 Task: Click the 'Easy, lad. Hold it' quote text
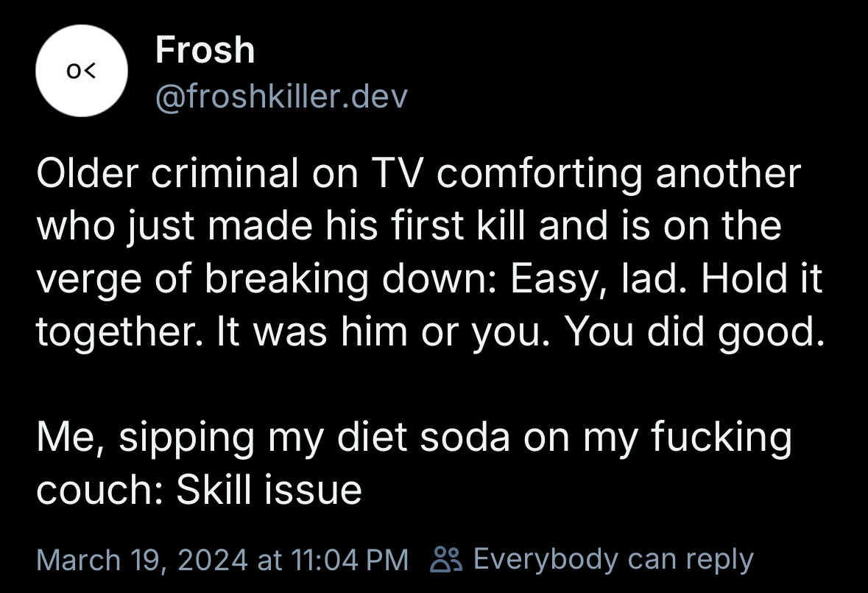[666, 279]
